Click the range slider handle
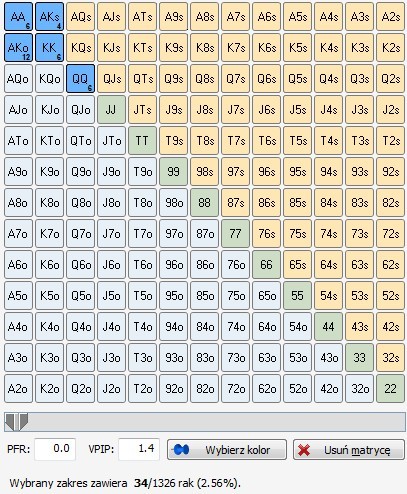The height and width of the screenshot is (494, 407). pyautogui.click(x=16, y=422)
